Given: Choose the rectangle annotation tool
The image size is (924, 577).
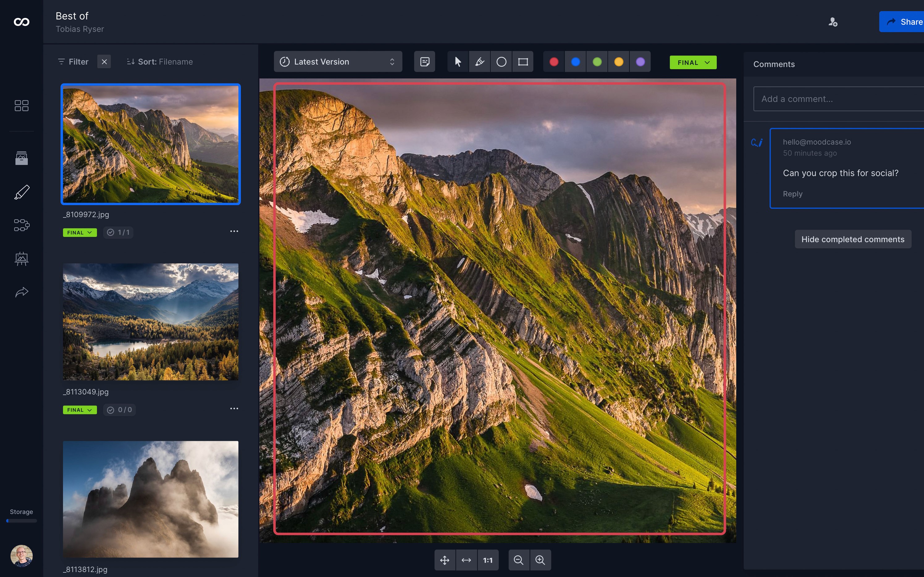Looking at the screenshot, I should coord(523,62).
